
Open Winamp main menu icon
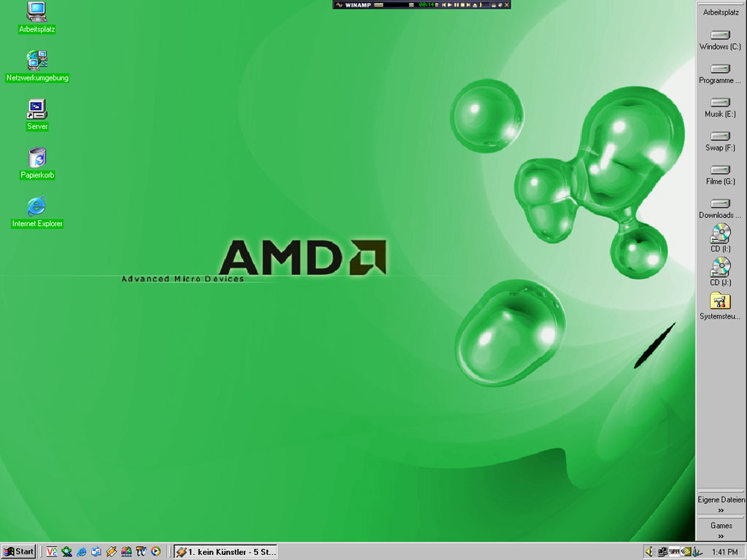click(x=339, y=5)
